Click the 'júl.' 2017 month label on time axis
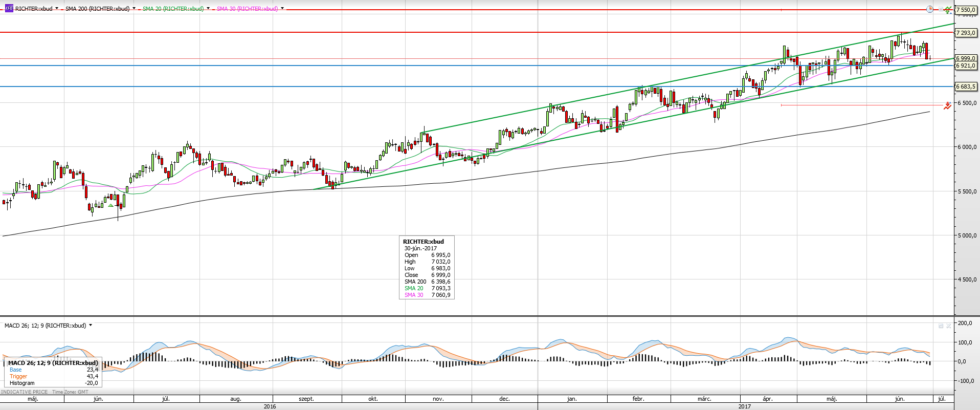Screen dimensions: 980x410 click(x=942, y=399)
